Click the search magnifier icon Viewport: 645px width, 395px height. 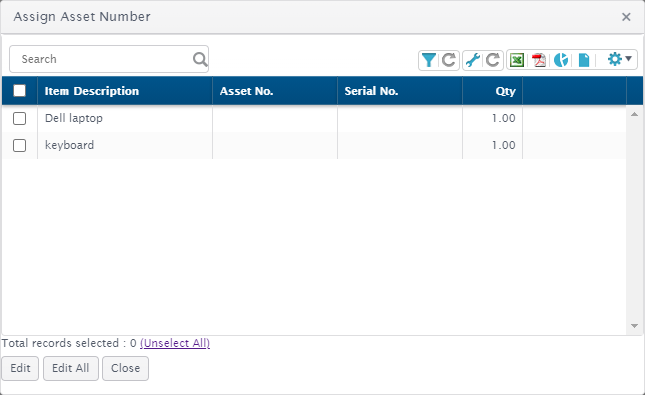200,59
